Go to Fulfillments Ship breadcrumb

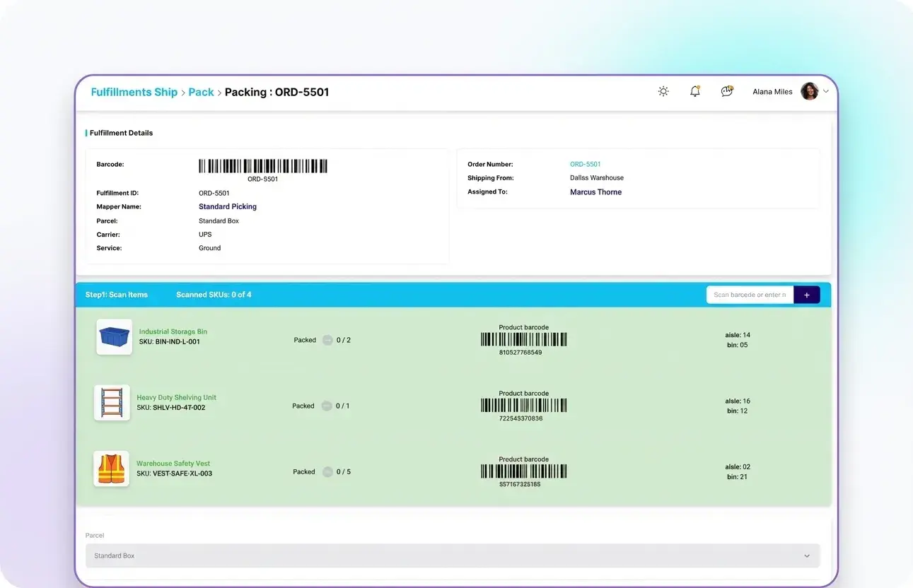134,92
